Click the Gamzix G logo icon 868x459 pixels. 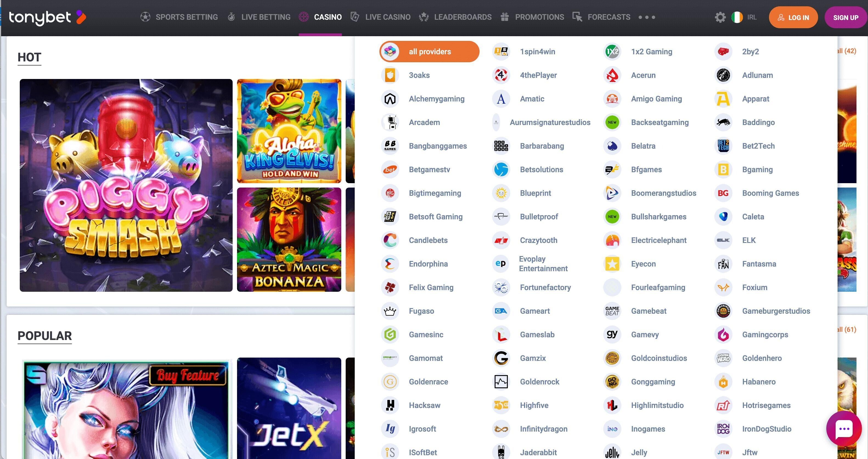point(501,358)
